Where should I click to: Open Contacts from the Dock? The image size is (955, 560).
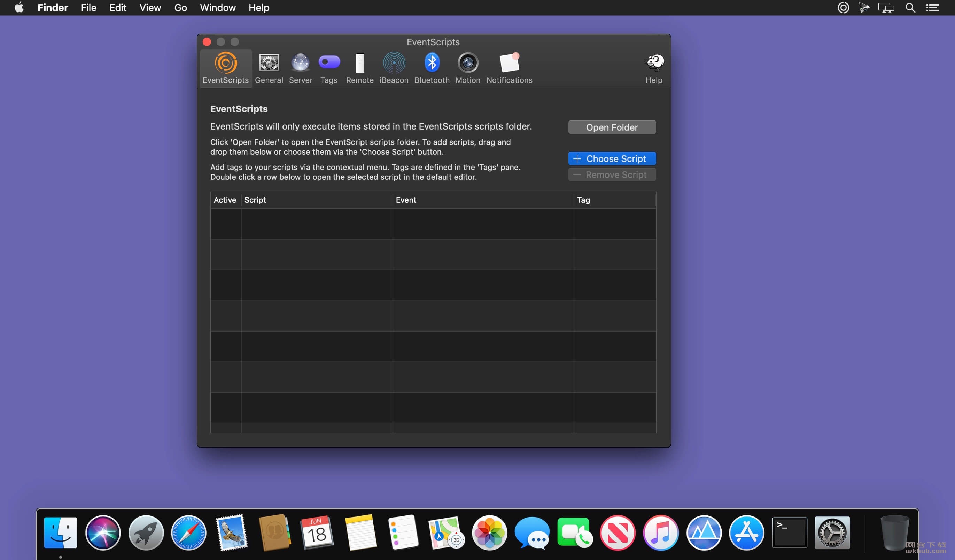pyautogui.click(x=275, y=533)
